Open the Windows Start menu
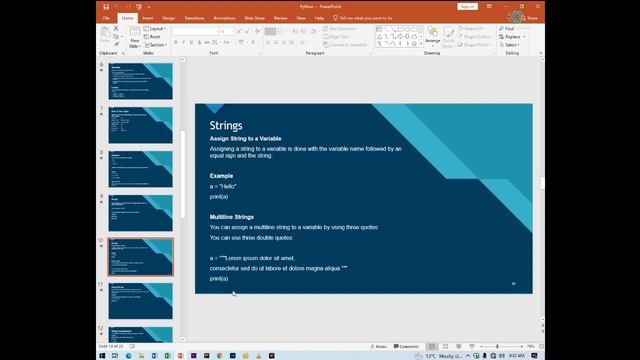 click(x=102, y=356)
